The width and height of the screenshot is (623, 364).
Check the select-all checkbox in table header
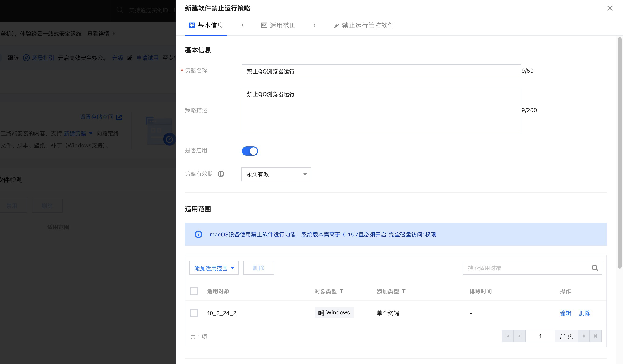(194, 291)
